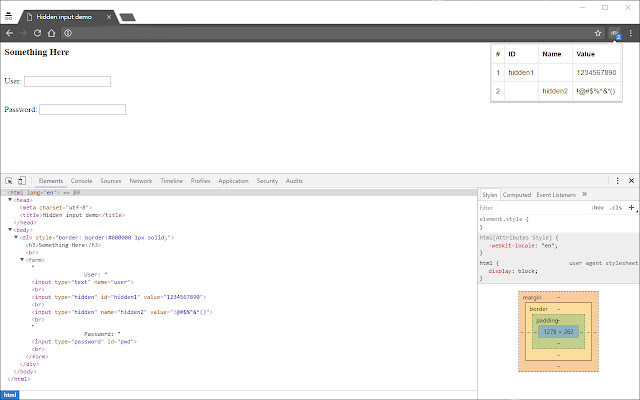Open the home page via the house icon
Image resolution: width=640 pixels, height=400 pixels.
(x=51, y=33)
